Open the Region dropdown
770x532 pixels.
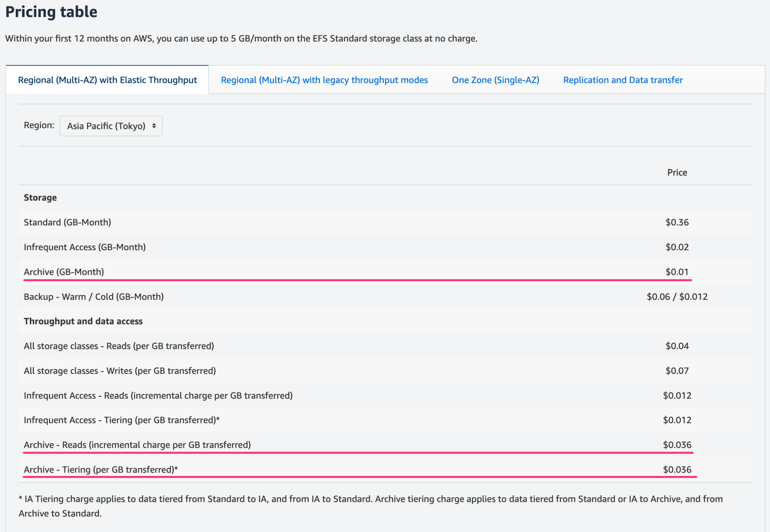click(x=111, y=126)
